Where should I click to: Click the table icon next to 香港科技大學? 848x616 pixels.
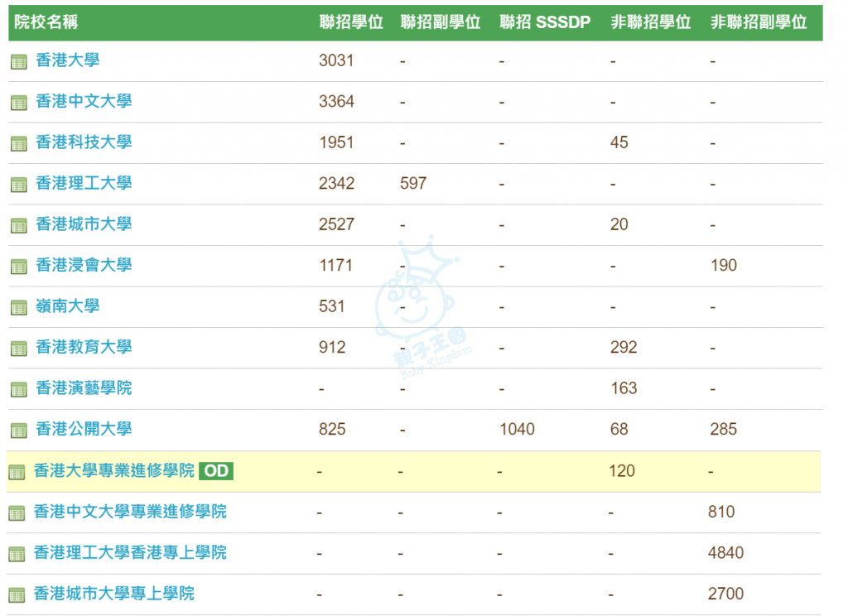[19, 143]
